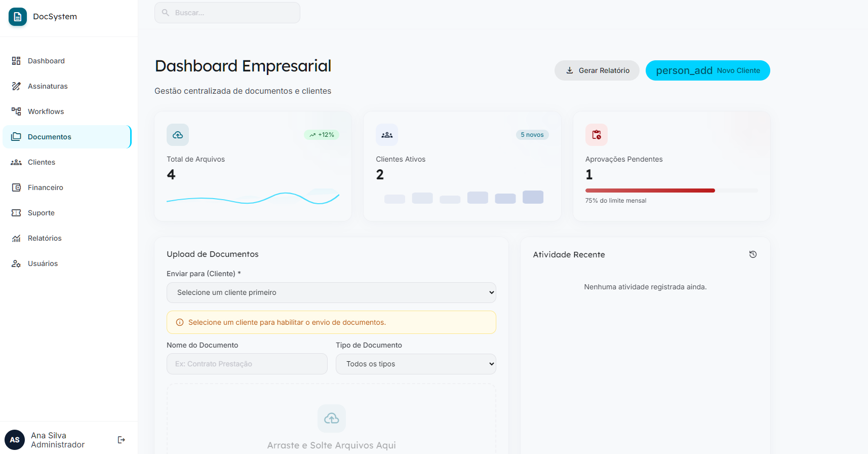Navigate to Clientes in the sidebar

(x=67, y=162)
